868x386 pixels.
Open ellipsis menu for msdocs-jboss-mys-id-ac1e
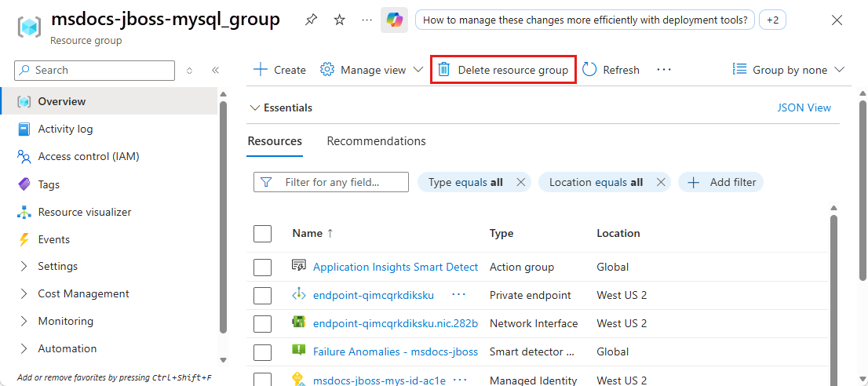pyautogui.click(x=461, y=380)
